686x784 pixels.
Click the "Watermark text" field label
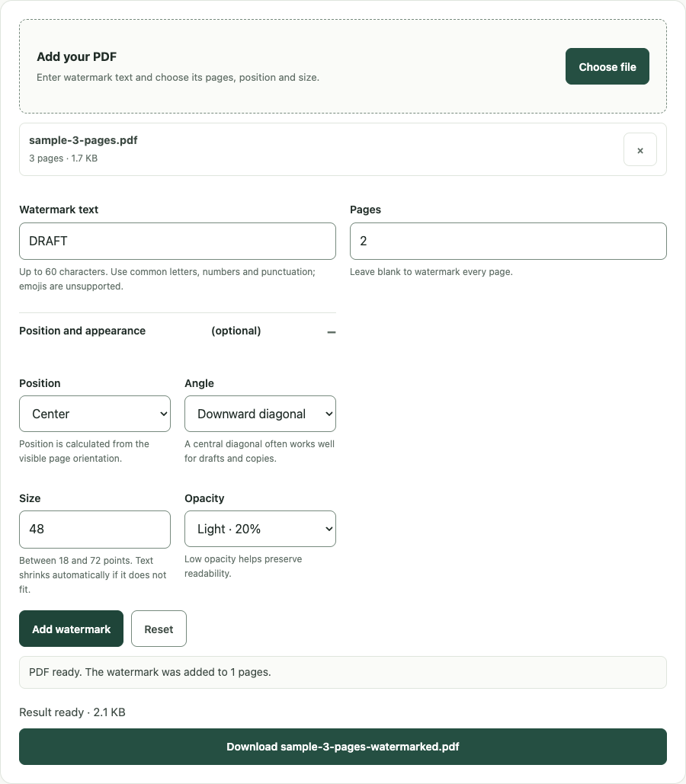59,210
